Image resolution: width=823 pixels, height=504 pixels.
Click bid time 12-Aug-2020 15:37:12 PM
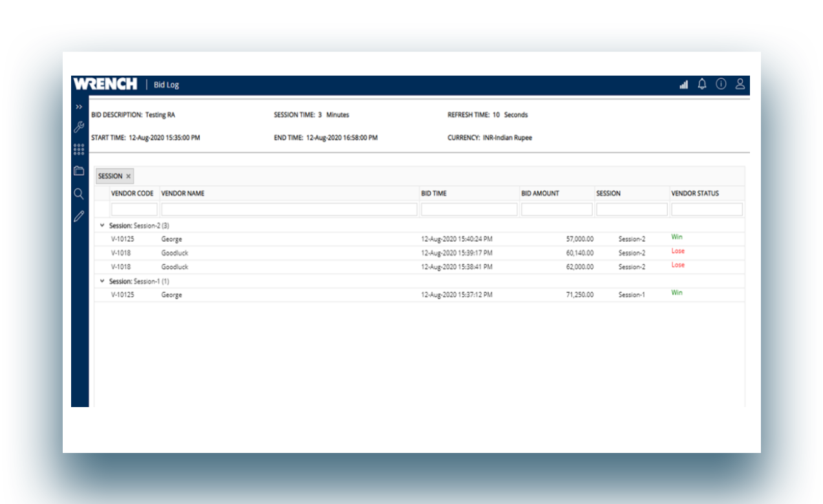[x=457, y=295]
